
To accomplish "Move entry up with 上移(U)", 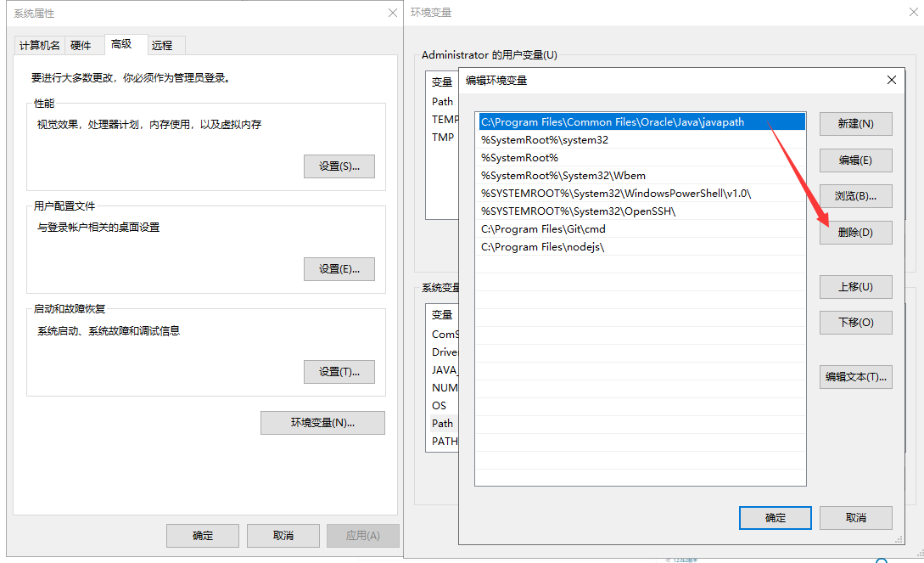I will click(855, 286).
